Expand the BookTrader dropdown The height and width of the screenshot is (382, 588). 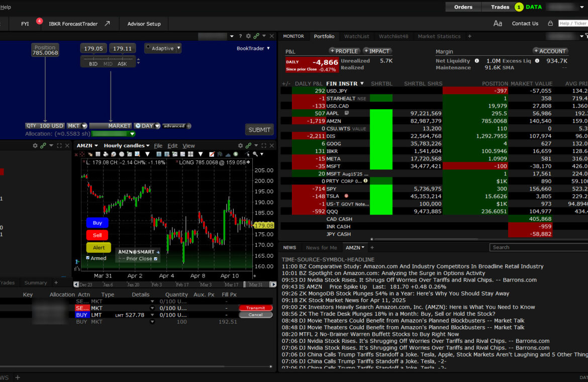click(x=253, y=48)
